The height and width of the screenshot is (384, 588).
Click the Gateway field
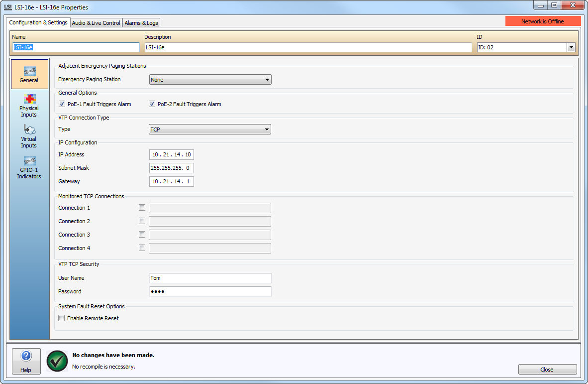[171, 182]
